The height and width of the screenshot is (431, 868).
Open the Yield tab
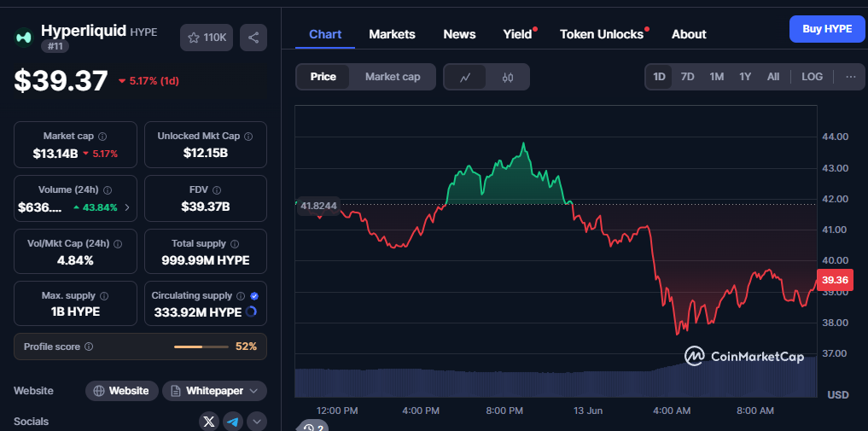[x=517, y=34]
